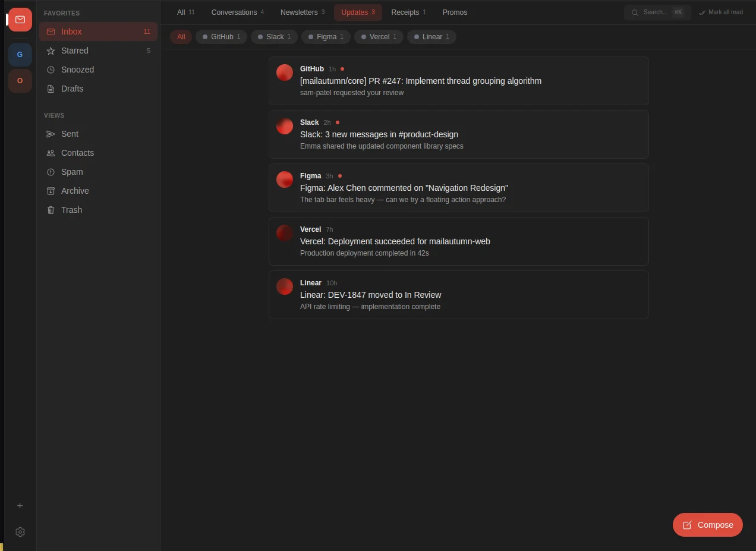756x551 pixels.
Task: Click the Compose button
Action: (x=707, y=525)
